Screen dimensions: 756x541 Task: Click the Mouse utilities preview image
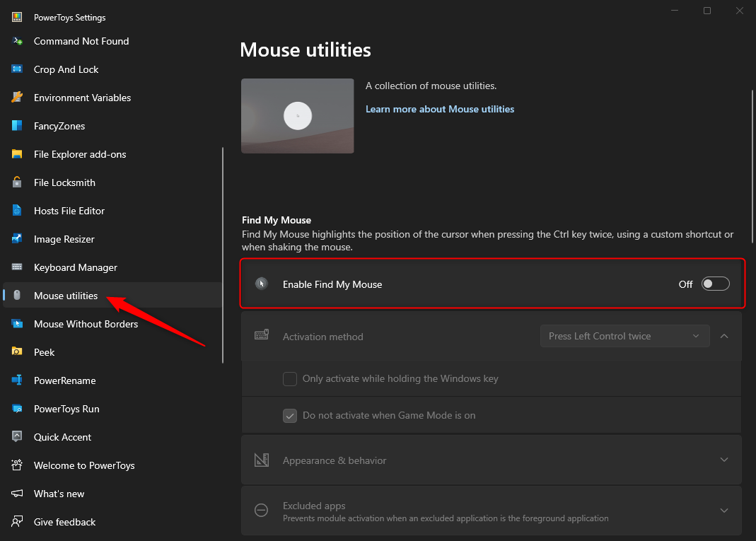point(298,116)
